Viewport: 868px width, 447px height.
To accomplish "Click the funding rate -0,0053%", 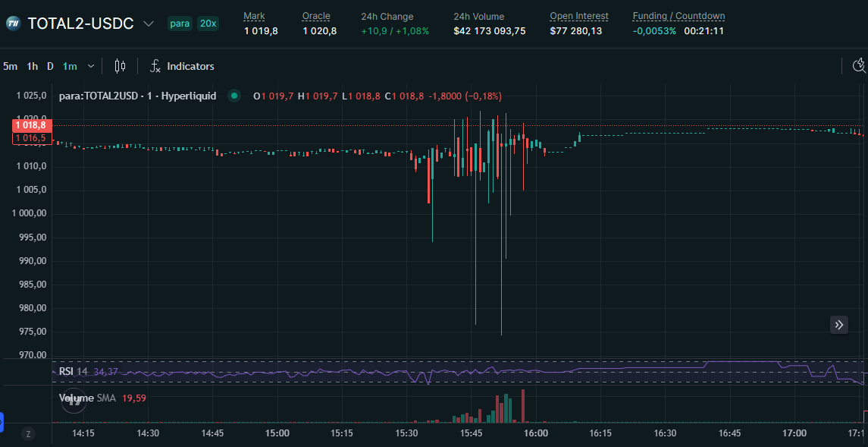I will coord(654,31).
